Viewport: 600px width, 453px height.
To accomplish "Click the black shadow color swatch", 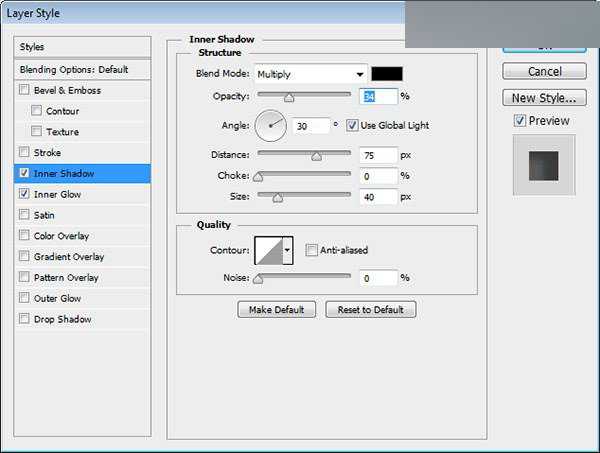I will (385, 74).
